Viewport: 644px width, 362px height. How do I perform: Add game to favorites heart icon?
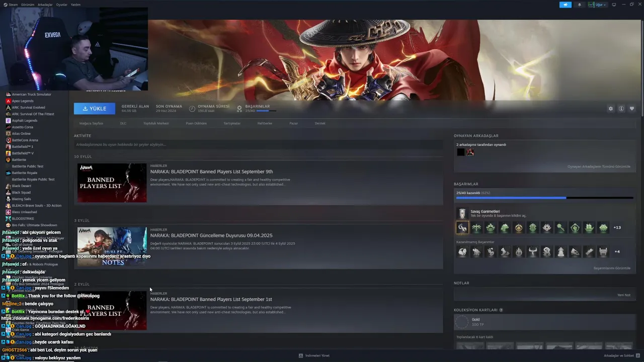coord(632,109)
